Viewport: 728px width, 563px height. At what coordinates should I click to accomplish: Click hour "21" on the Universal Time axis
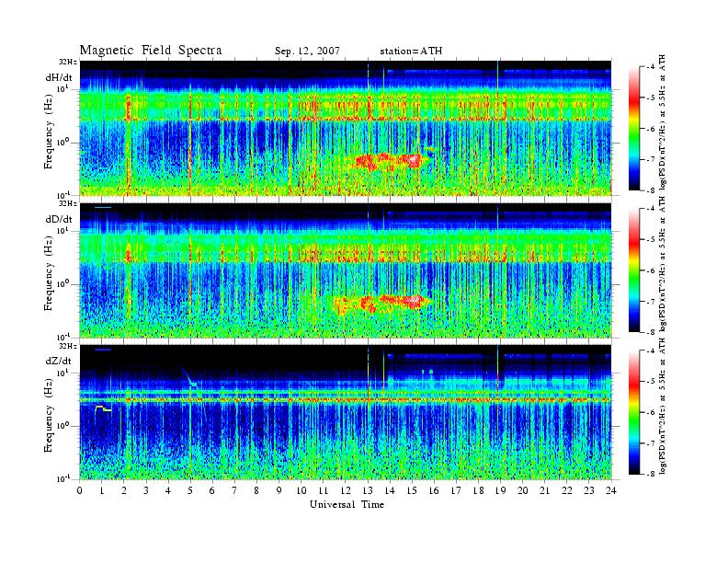(544, 491)
